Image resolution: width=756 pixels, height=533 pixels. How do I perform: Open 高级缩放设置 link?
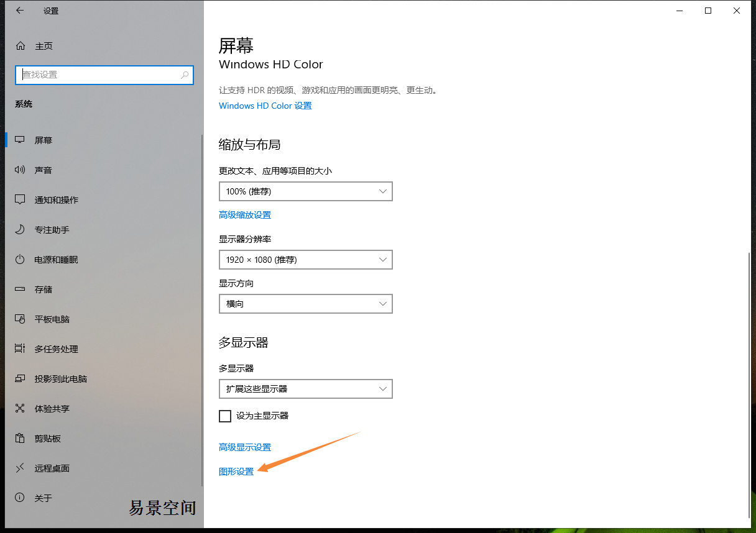click(x=245, y=215)
